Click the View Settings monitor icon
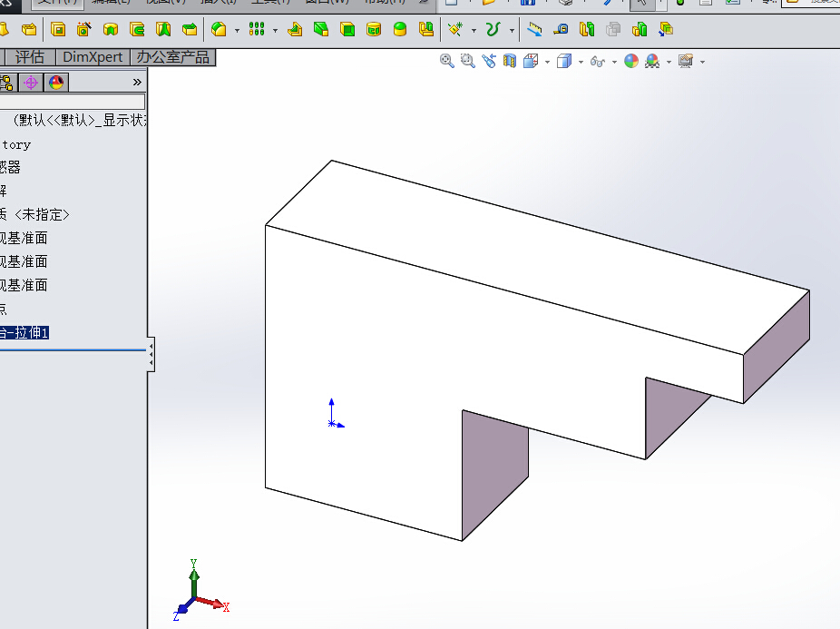The height and width of the screenshot is (629, 840). pos(686,61)
